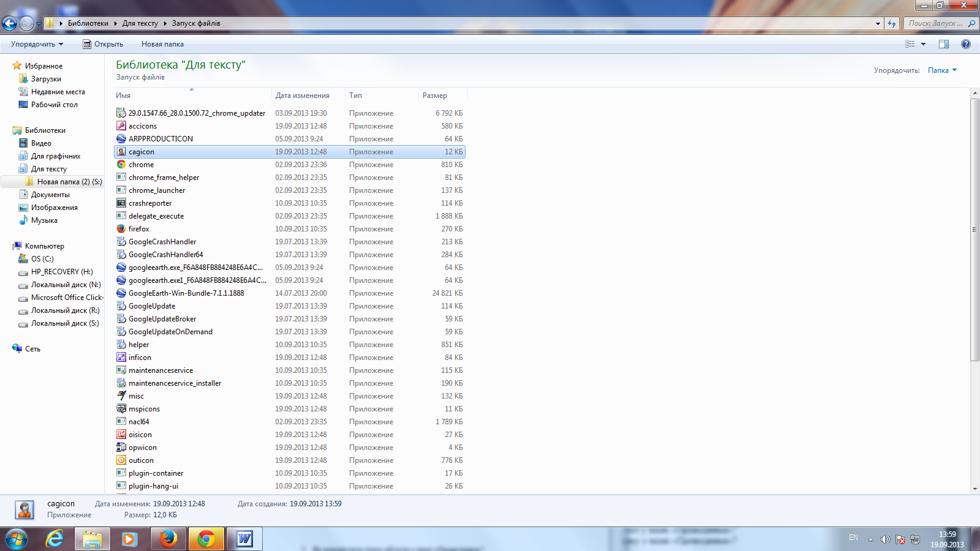Select Видео library
Viewport: 980px width, 551px height.
(x=41, y=143)
